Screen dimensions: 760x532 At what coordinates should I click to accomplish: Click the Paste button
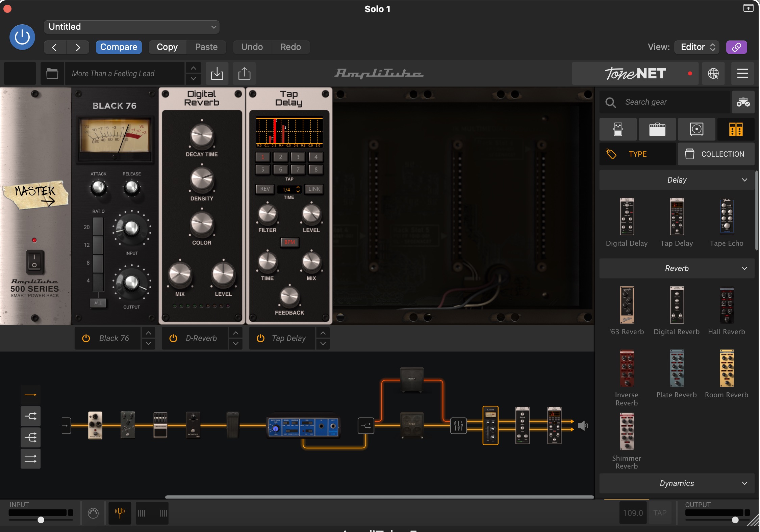coord(206,47)
